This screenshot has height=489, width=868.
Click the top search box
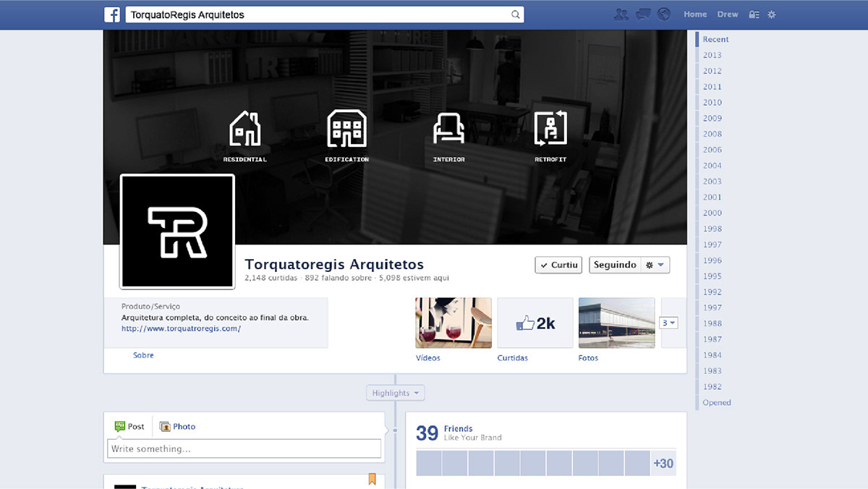[324, 14]
